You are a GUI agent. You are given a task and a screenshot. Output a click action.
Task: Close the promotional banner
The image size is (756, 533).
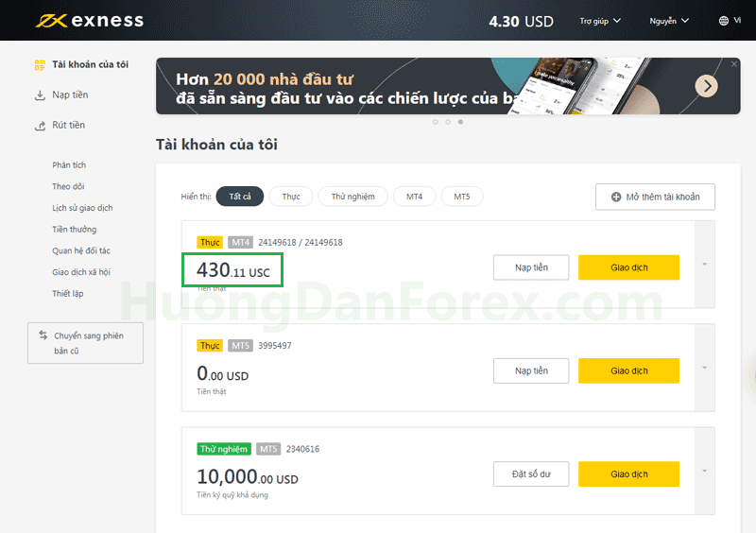[x=734, y=64]
